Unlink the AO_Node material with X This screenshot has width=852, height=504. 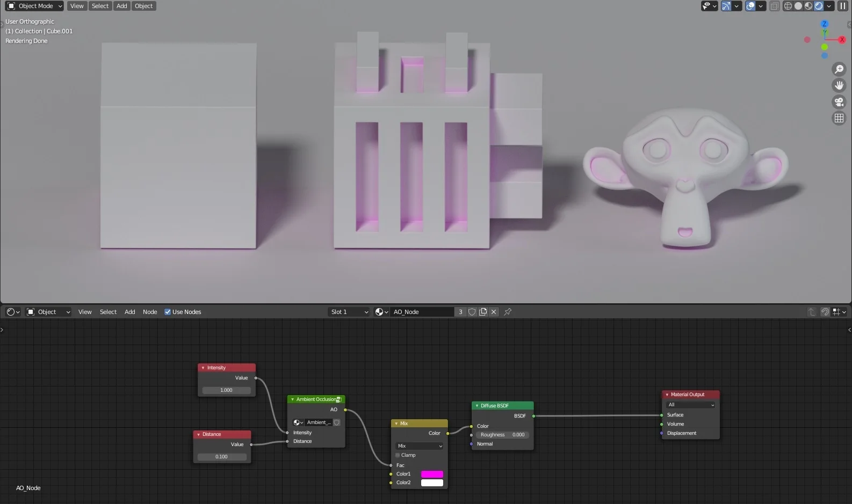click(x=494, y=312)
